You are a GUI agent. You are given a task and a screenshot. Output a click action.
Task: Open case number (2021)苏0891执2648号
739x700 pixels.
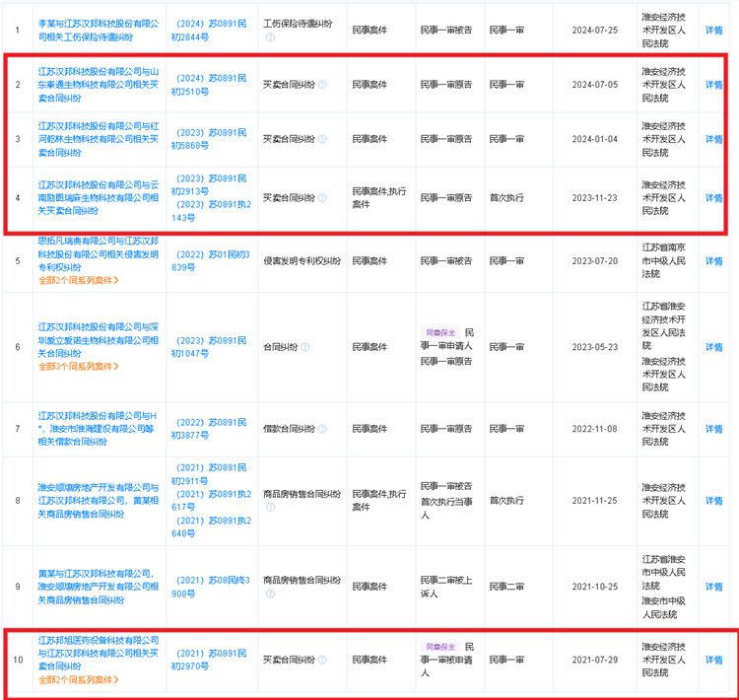(211, 526)
